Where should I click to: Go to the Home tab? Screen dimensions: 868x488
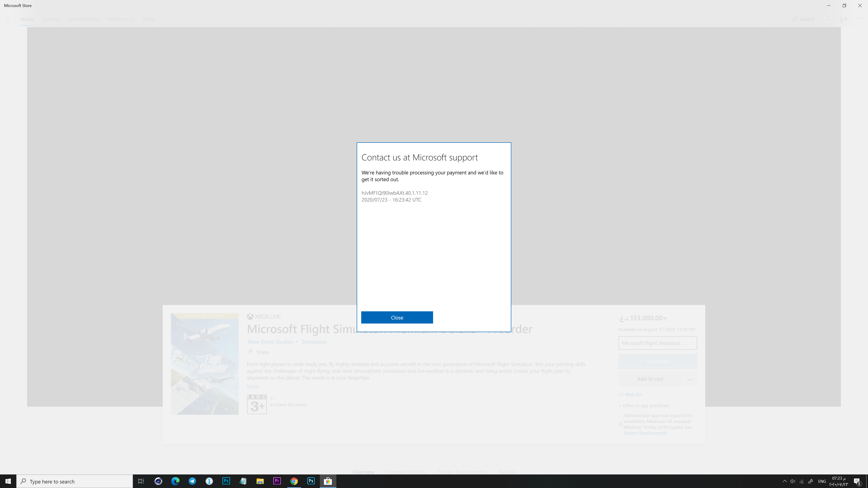coord(27,19)
